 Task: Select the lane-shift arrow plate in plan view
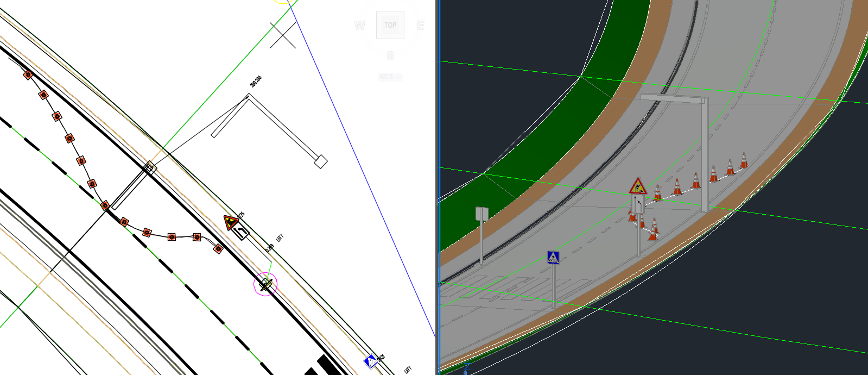240,233
